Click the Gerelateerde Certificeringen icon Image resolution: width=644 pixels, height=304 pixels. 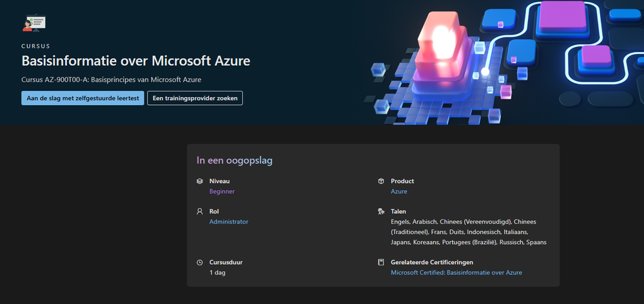pos(381,262)
